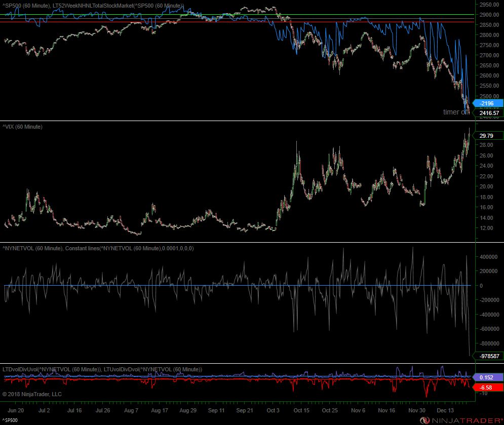Click the ^NYNETVOL Constant lines panel label
The image size is (504, 425).
[x=98, y=248]
